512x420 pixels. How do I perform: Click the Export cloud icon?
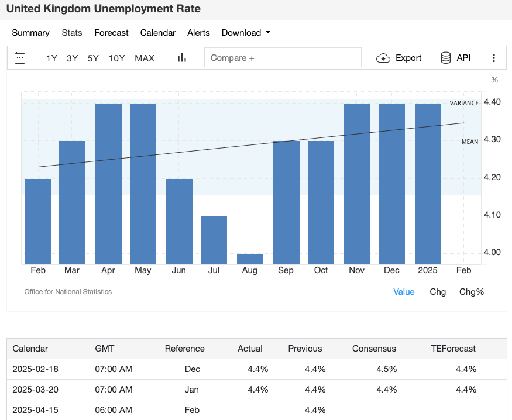click(383, 58)
